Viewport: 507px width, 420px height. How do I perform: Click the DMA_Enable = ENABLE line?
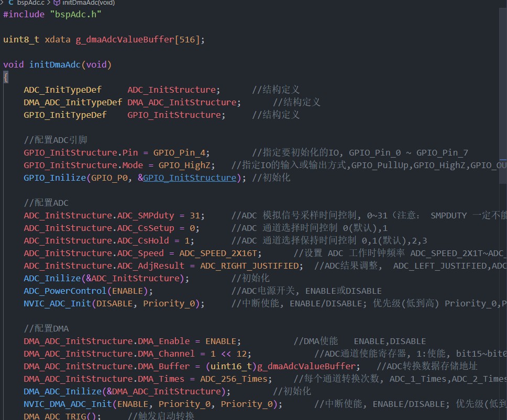(x=132, y=341)
